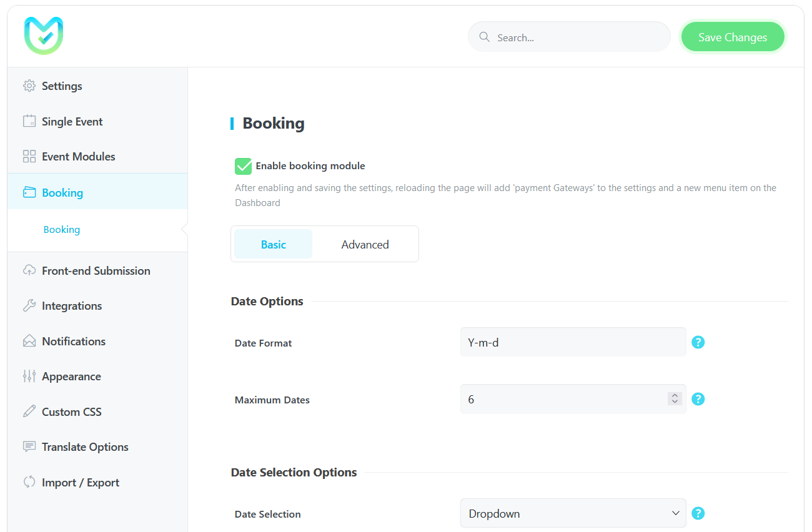Toggle the Enable booking module checkbox
812x532 pixels.
[x=243, y=166]
